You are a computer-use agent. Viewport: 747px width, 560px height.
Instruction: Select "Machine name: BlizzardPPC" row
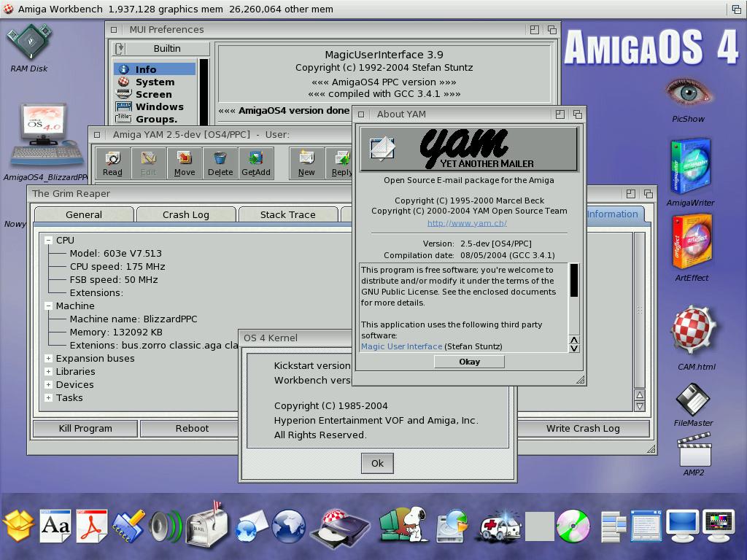133,319
